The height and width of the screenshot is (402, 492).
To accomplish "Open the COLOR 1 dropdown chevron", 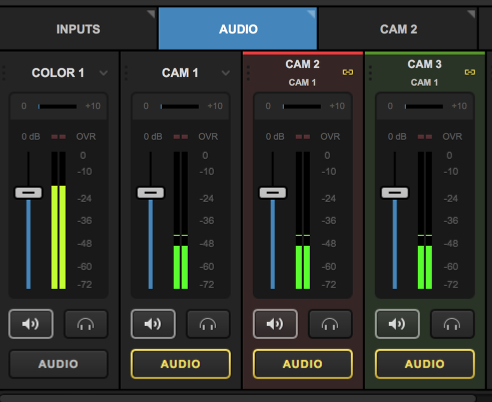I will (x=104, y=73).
